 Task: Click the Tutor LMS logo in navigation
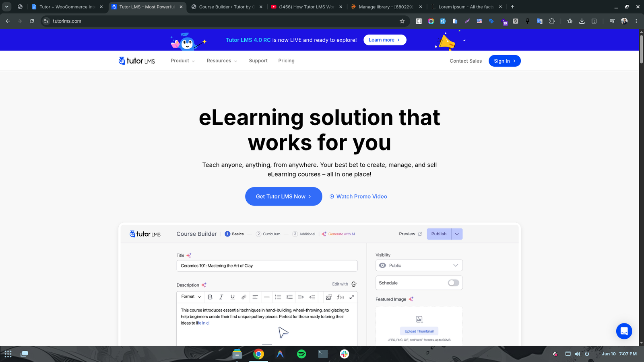pos(137,61)
